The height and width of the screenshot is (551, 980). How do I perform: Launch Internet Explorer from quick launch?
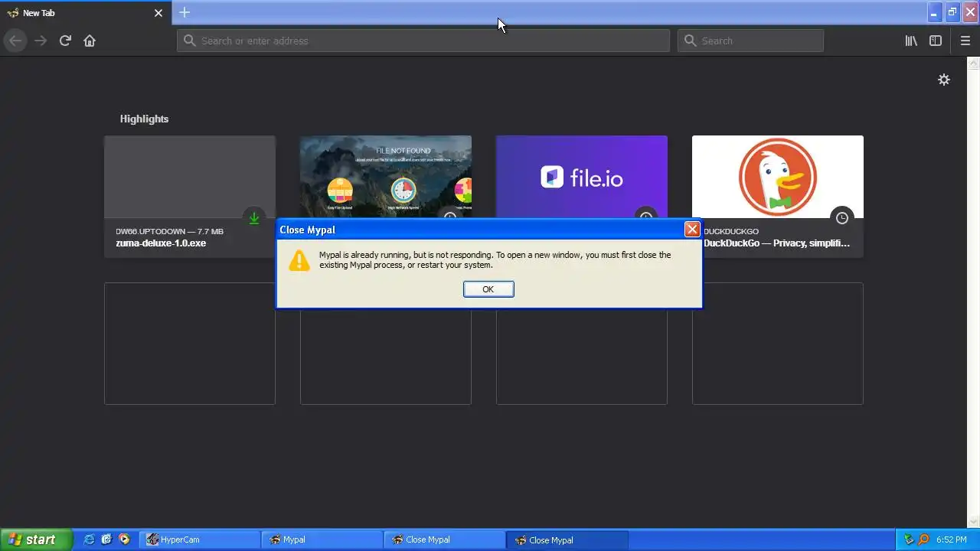(90, 540)
